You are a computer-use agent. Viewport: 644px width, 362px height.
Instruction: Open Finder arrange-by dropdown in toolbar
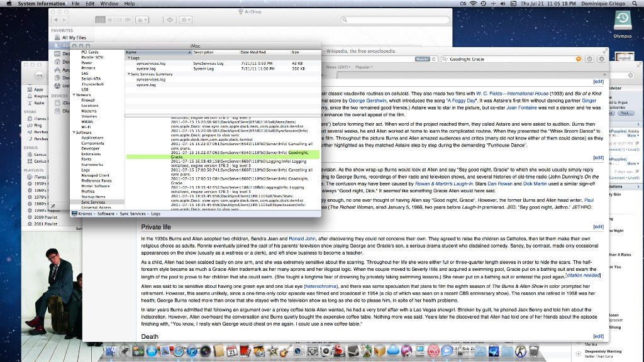click(x=142, y=19)
